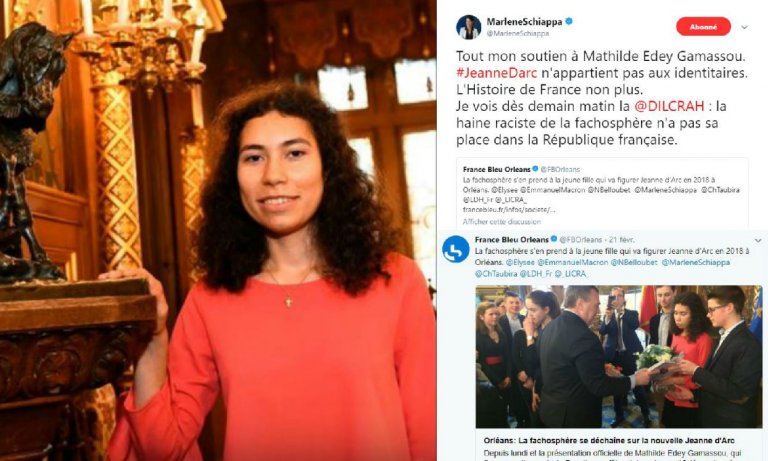Click article headline 'Orléans: La fachosphère se déchaîne'
The image size is (768, 461).
point(609,440)
